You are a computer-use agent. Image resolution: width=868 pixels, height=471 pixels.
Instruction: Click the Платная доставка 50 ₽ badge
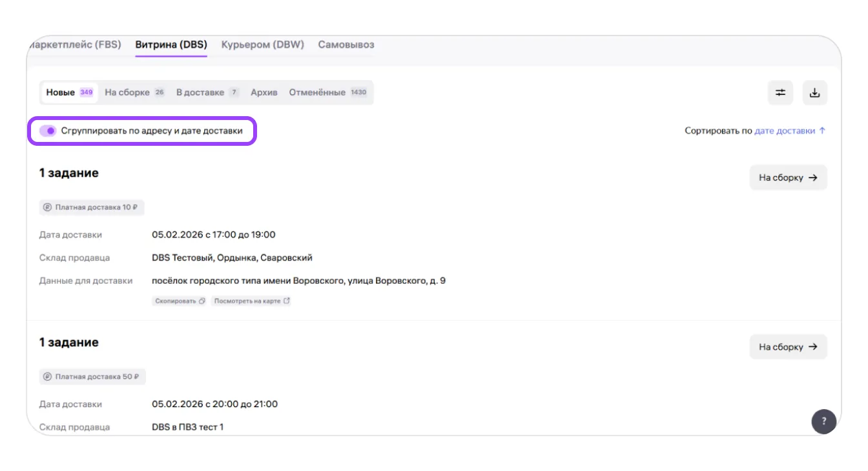[x=92, y=377]
